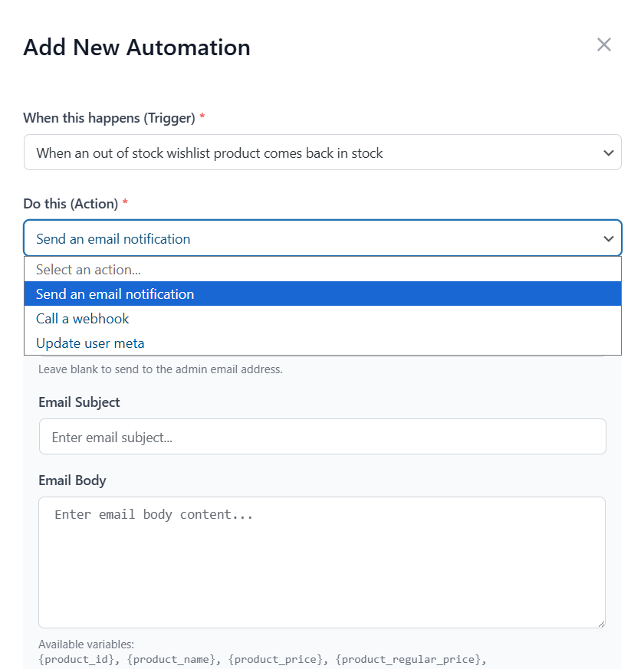Close the Add New Automation dialog
The width and height of the screenshot is (644, 669).
[x=604, y=45]
